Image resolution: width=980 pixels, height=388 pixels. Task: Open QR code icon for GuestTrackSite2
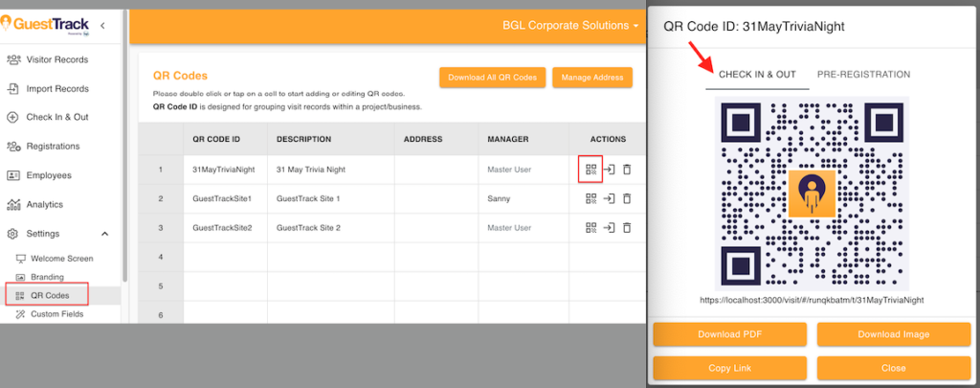click(590, 228)
